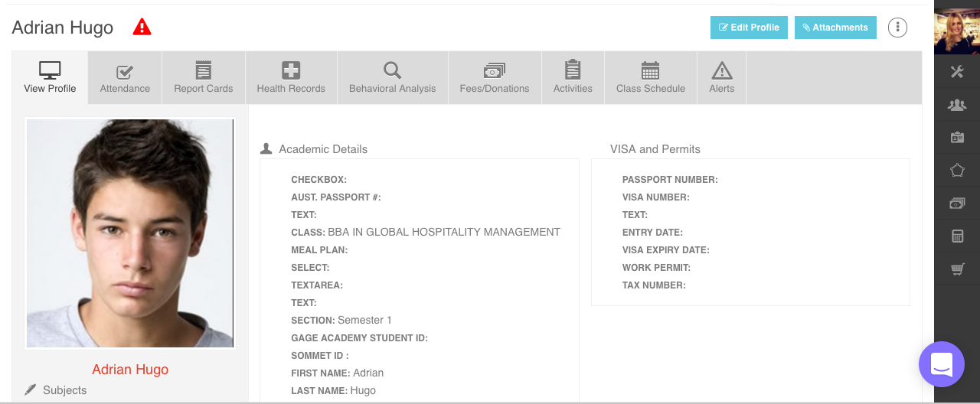Click the ID card sidebar icon
Screen dimensions: 980x404
pyautogui.click(x=957, y=138)
